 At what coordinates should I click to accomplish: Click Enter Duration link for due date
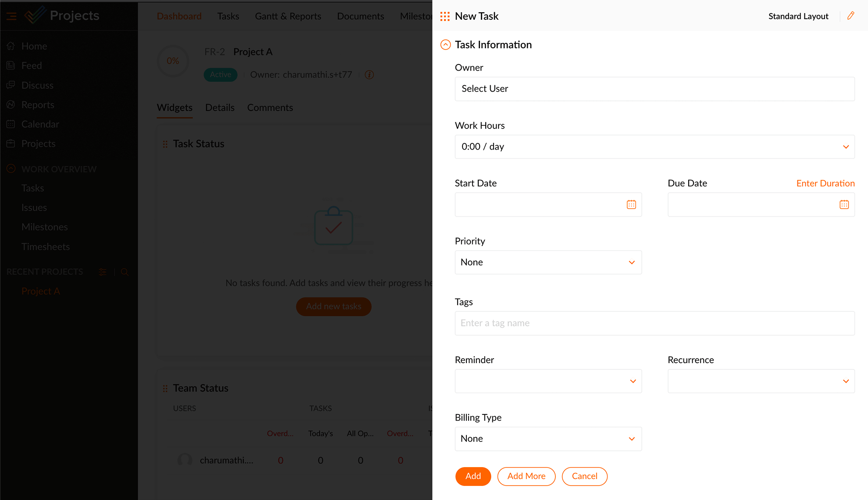coord(826,183)
